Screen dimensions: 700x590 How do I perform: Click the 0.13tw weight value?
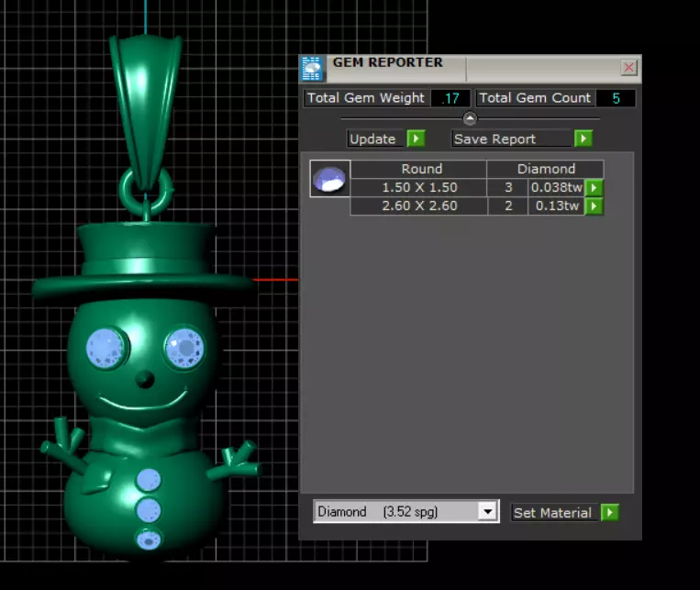tap(556, 206)
